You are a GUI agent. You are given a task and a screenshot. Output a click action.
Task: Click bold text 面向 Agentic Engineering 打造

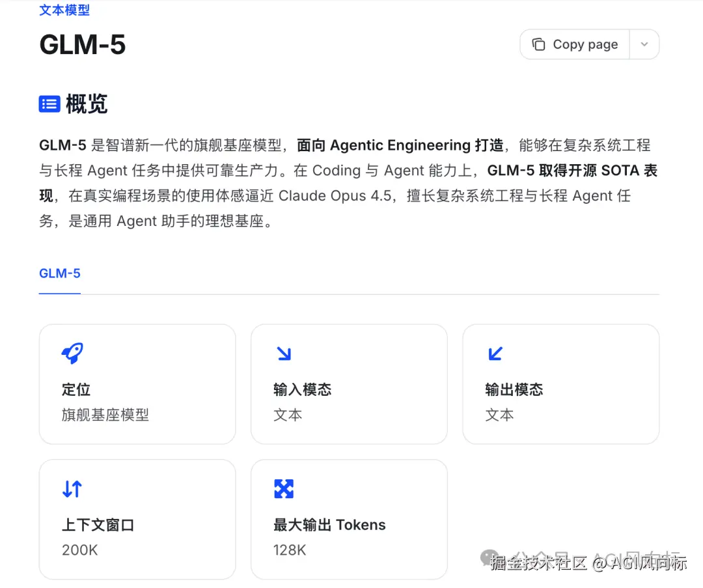400,145
